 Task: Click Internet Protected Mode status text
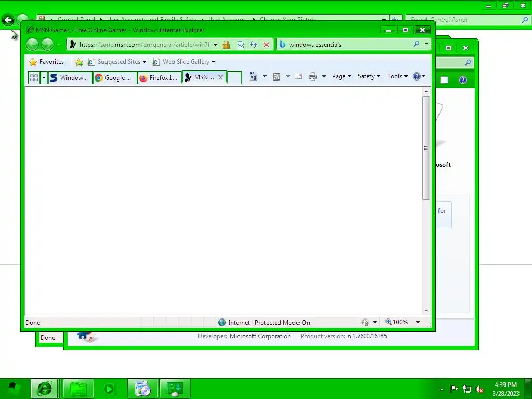tap(269, 322)
